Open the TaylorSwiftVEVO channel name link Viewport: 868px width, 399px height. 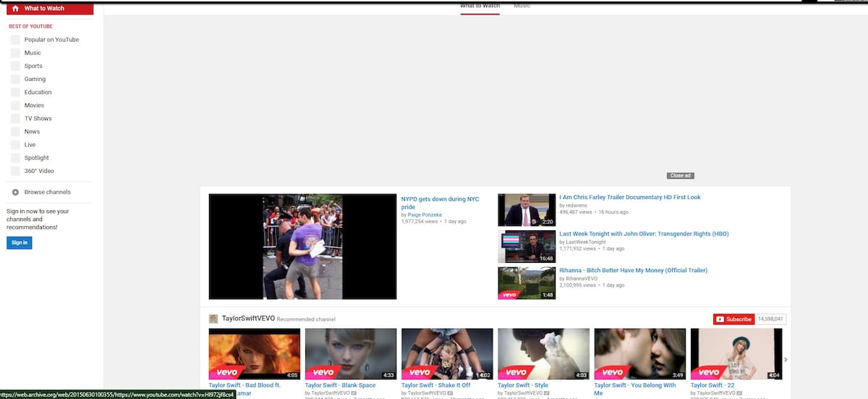[248, 319]
